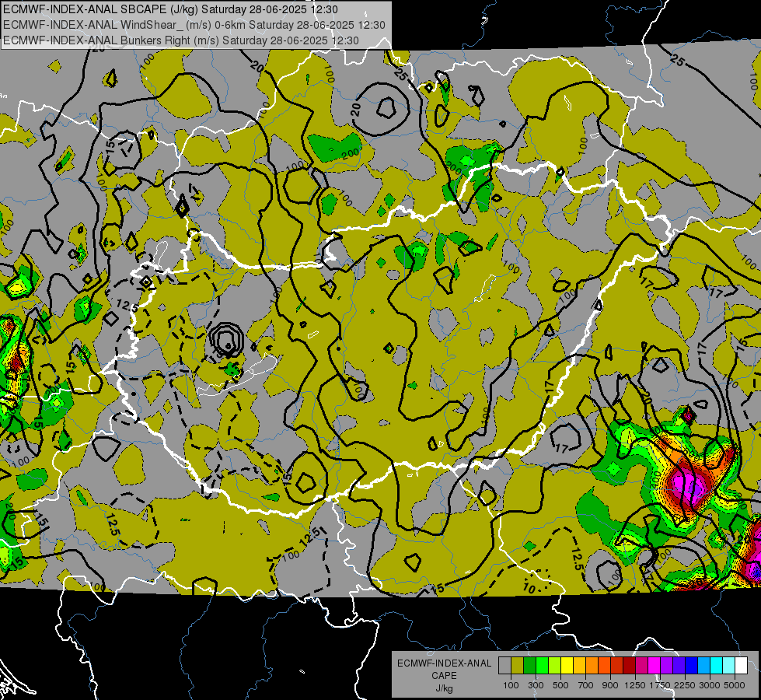Click the bright green legend swatch
761x700 pixels.
pyautogui.click(x=543, y=666)
